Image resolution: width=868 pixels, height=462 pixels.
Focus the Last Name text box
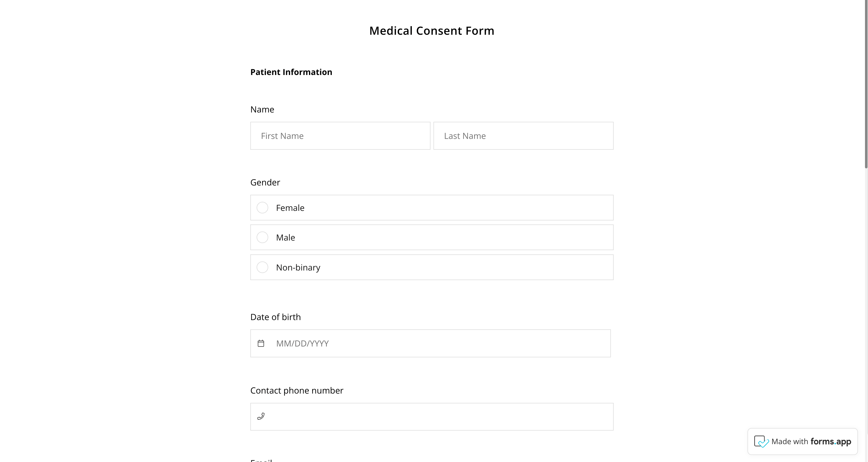tap(523, 136)
